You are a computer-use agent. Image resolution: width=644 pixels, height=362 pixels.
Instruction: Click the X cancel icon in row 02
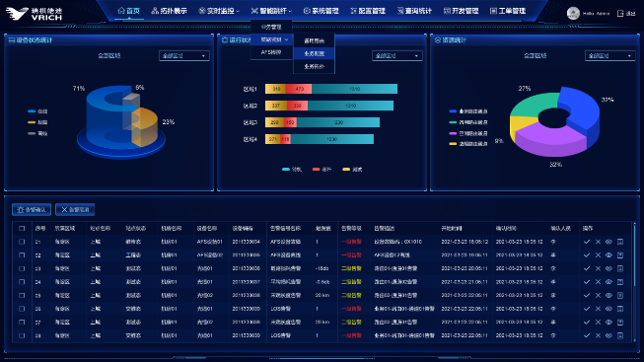pyautogui.click(x=598, y=255)
